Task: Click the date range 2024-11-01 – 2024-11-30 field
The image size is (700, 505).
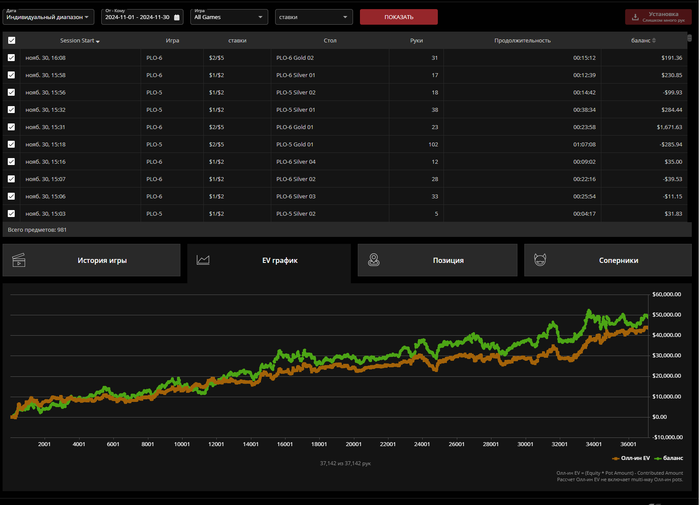Action: tap(142, 17)
